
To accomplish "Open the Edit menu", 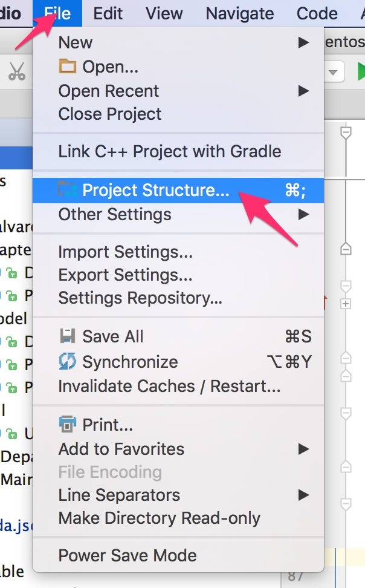I will click(x=108, y=13).
